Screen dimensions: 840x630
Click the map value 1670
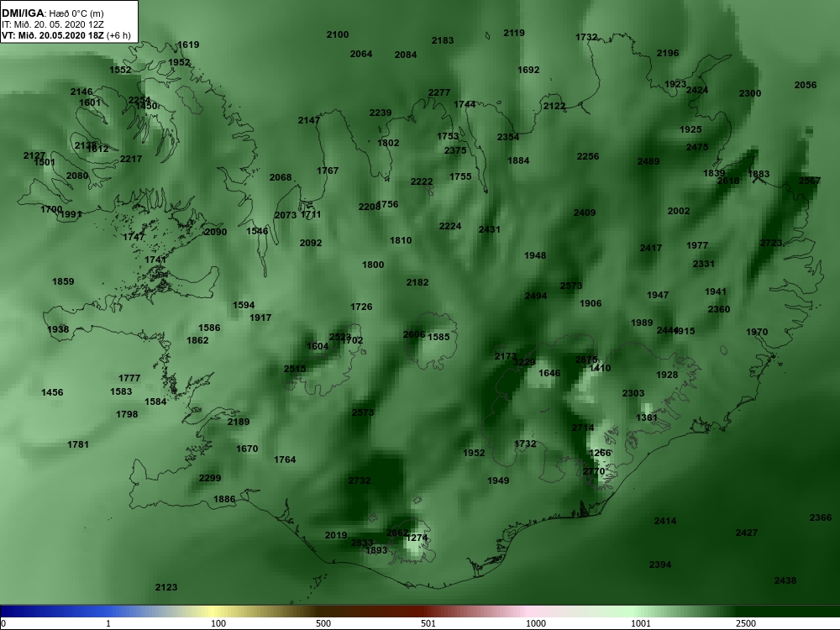(x=247, y=449)
